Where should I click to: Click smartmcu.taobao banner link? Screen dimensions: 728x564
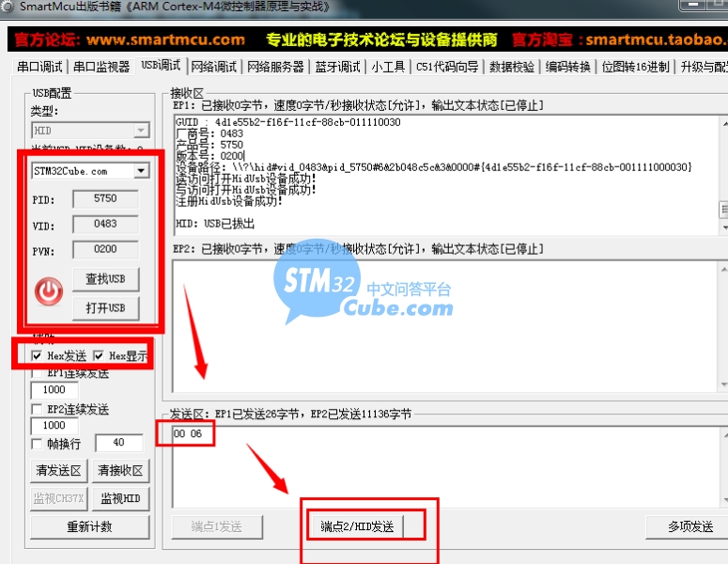pyautogui.click(x=655, y=40)
